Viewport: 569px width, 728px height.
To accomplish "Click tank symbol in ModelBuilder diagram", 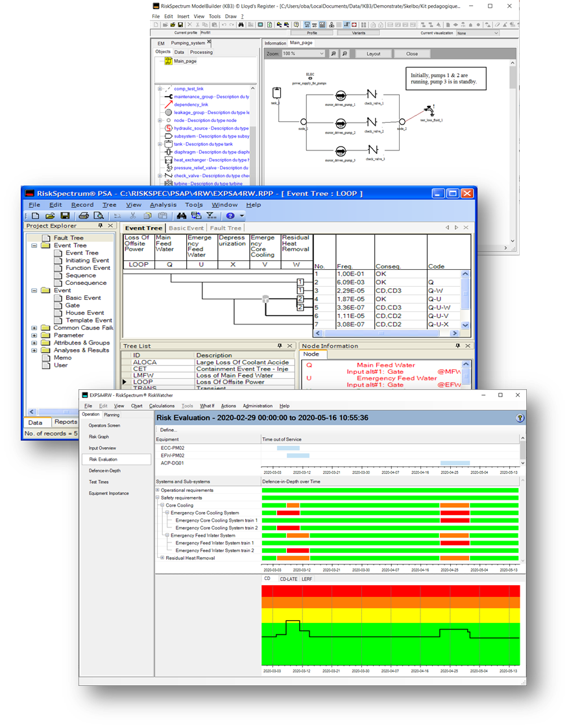I will 276,93.
